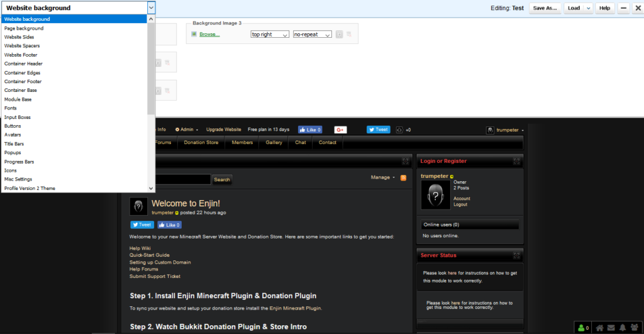
Task: Click the Tweet button under the post title
Action: pyautogui.click(x=142, y=225)
